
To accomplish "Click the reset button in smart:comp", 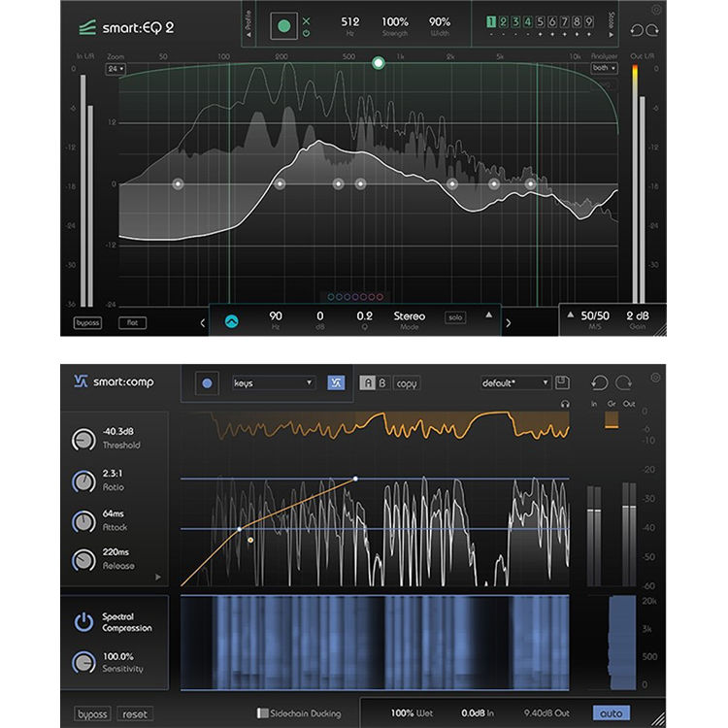I will tap(135, 713).
